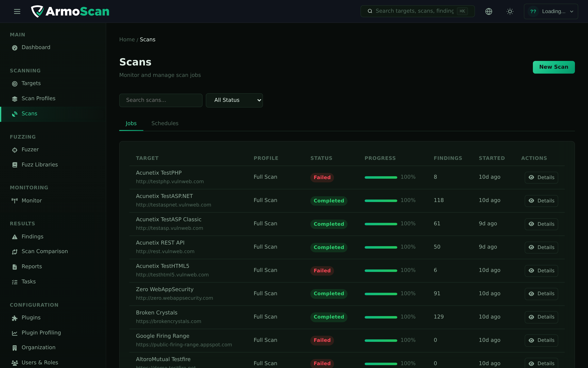Image resolution: width=588 pixels, height=368 pixels.
Task: Click https://brokencrystals.com URL
Action: (168, 321)
